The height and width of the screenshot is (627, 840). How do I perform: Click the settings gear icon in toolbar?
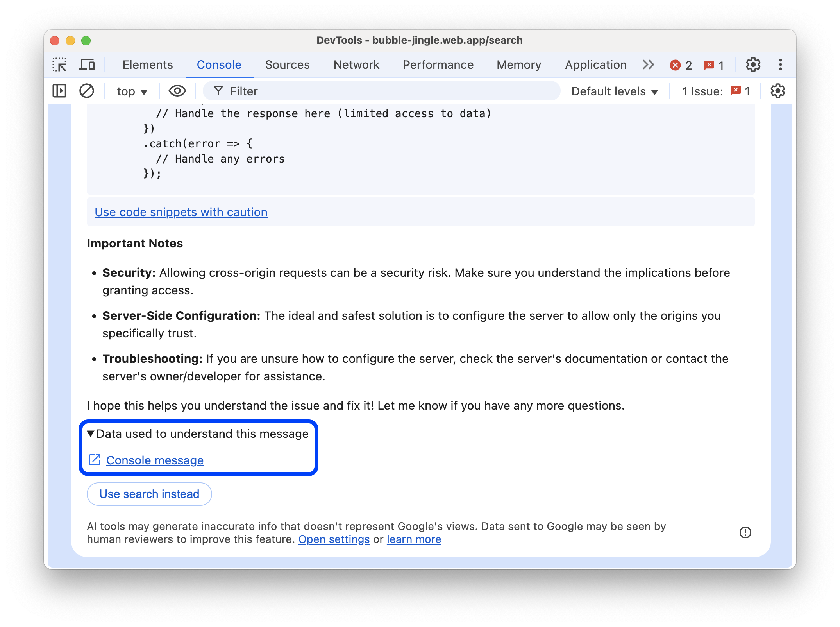coord(752,64)
